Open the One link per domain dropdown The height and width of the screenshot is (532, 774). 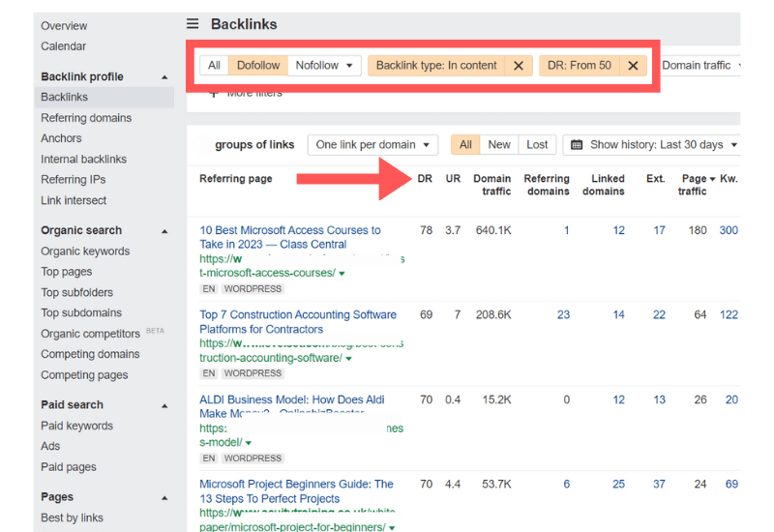point(372,145)
